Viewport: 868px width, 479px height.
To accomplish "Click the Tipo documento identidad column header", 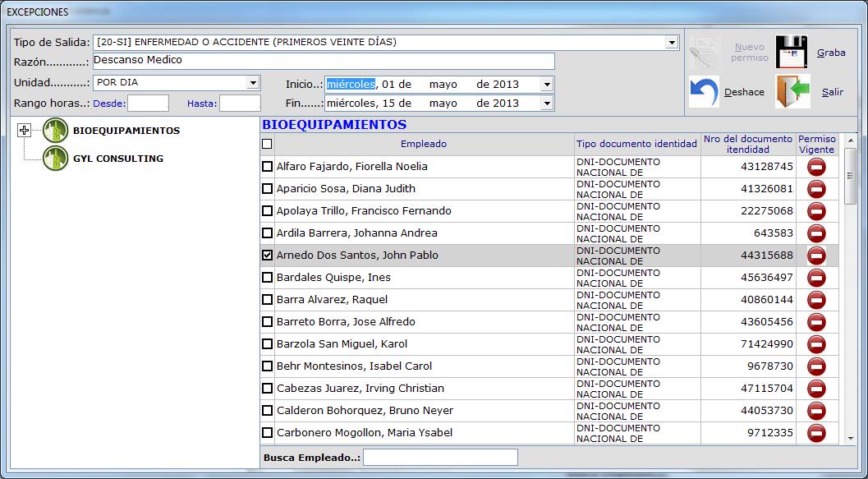I will tap(636, 144).
